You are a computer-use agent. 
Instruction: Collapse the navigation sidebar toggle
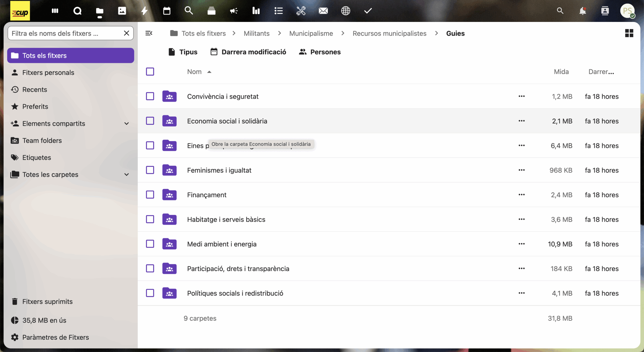click(149, 33)
